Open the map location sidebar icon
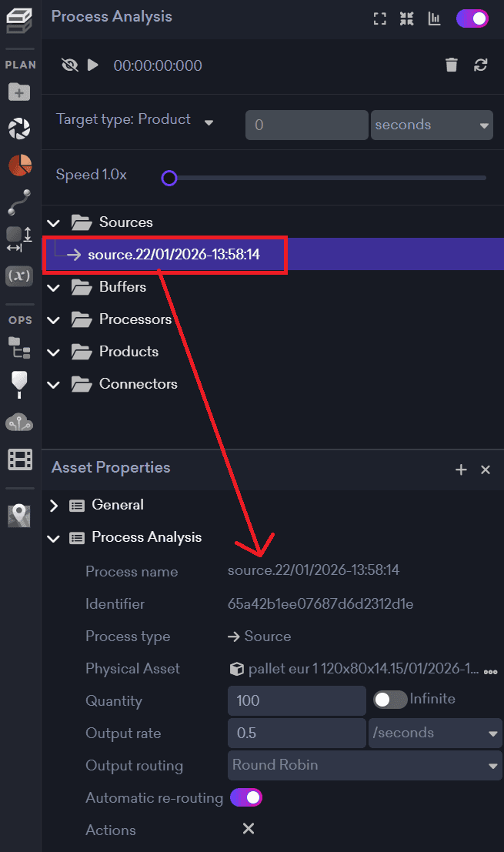Image resolution: width=504 pixels, height=852 pixels. 19,515
